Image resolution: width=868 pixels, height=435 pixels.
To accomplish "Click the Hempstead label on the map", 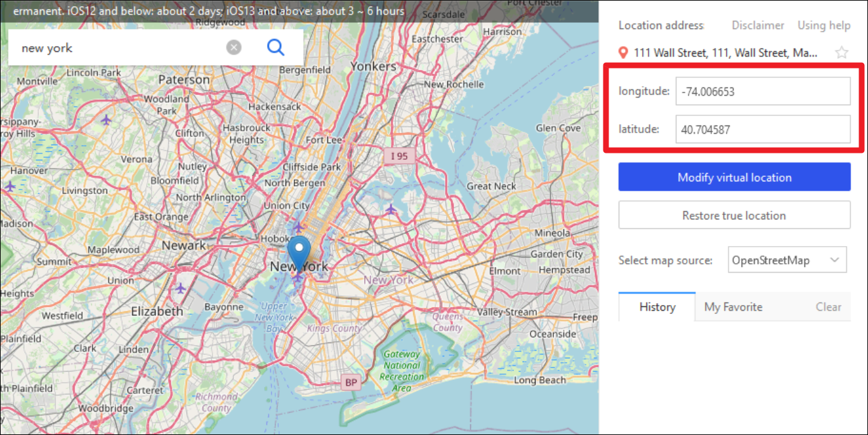I will point(565,269).
